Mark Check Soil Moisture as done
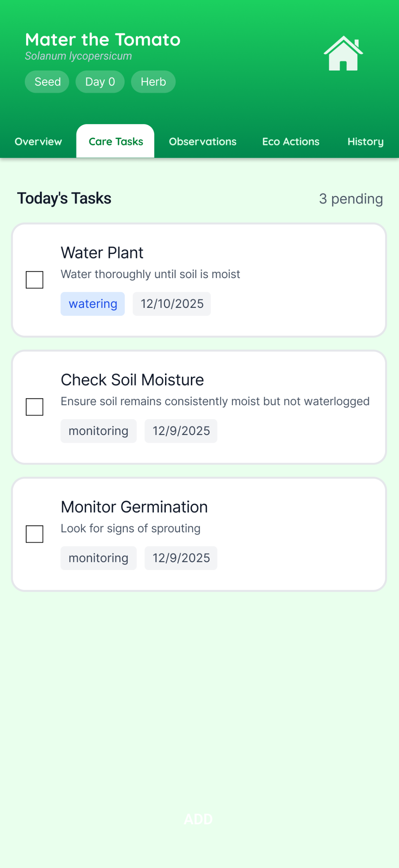 [35, 407]
